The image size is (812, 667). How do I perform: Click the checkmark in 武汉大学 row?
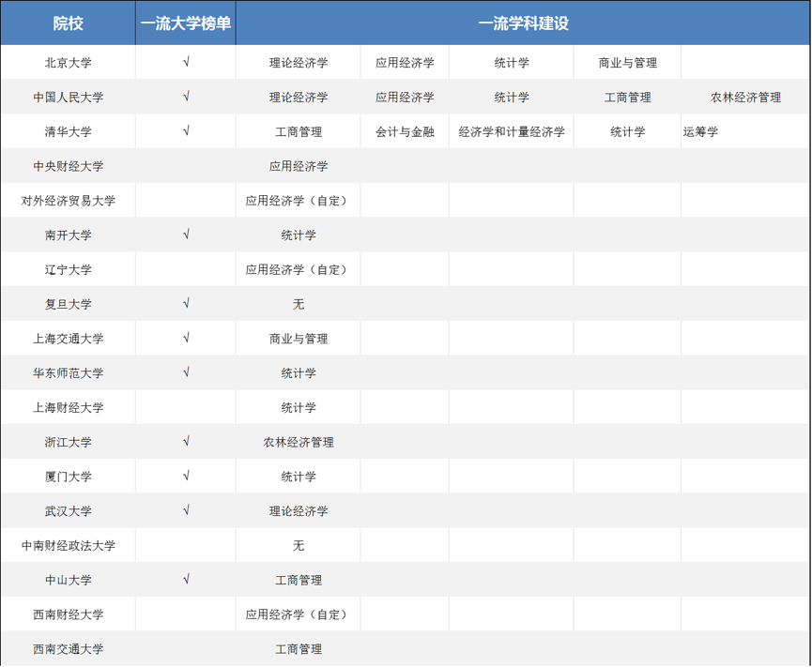click(x=186, y=510)
